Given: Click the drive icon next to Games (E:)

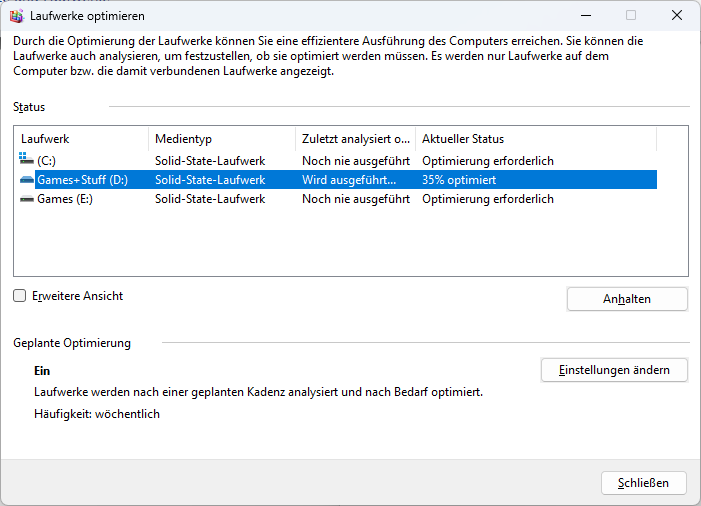Looking at the screenshot, I should coord(26,199).
